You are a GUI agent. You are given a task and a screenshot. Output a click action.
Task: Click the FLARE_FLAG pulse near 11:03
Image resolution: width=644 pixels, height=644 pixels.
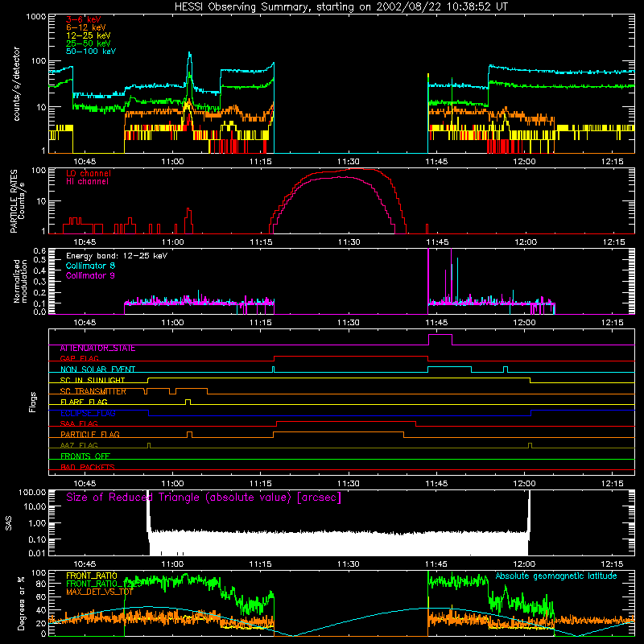pyautogui.click(x=188, y=400)
